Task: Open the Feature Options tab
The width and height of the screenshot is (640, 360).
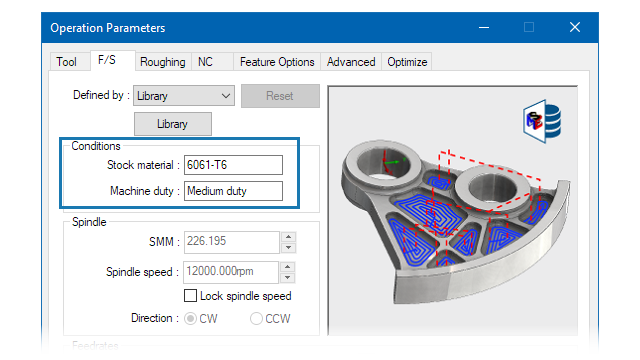Action: (277, 62)
